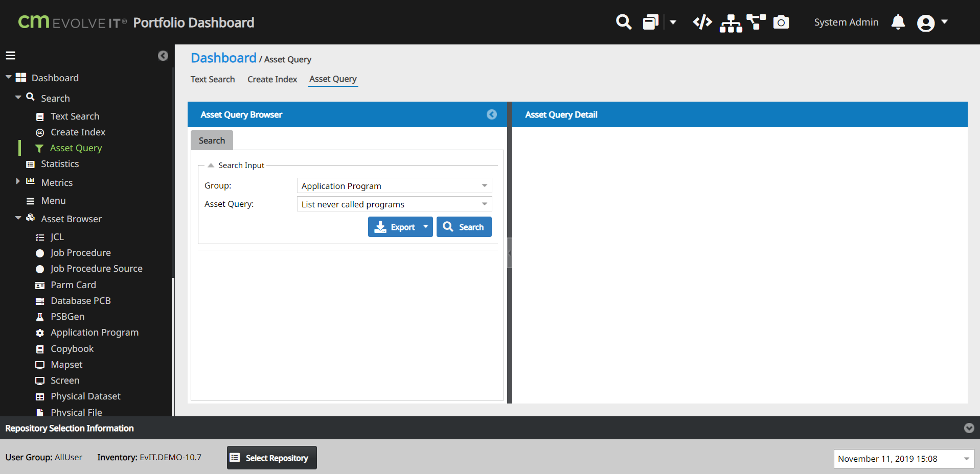The height and width of the screenshot is (474, 980).
Task: Open notifications via the bell icon
Action: tap(898, 22)
